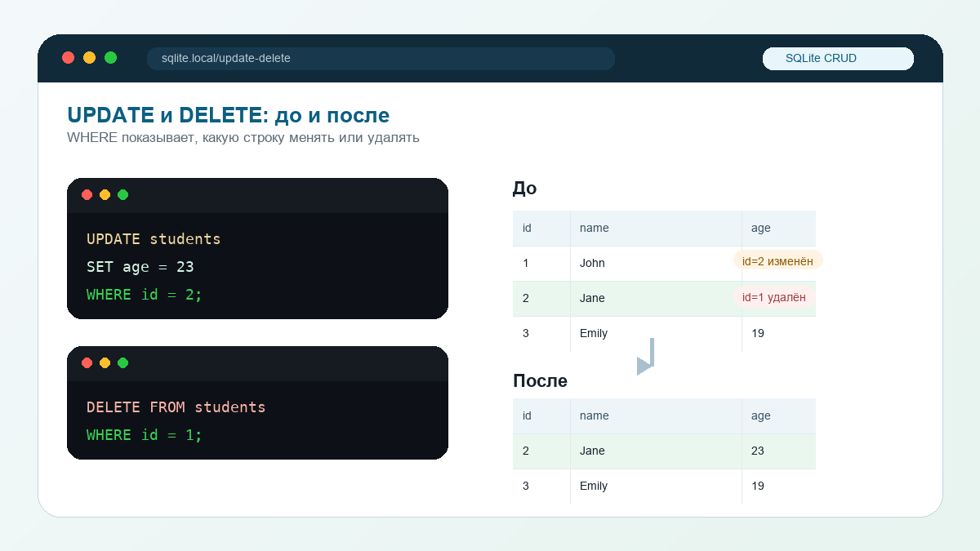Image resolution: width=980 pixels, height=551 pixels.
Task: Click the 'age' header in До table
Action: tap(779, 229)
